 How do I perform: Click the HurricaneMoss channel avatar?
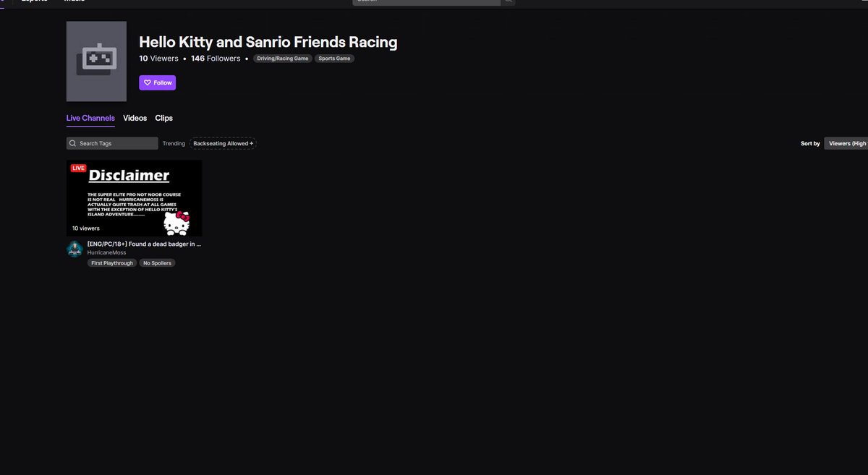75,249
